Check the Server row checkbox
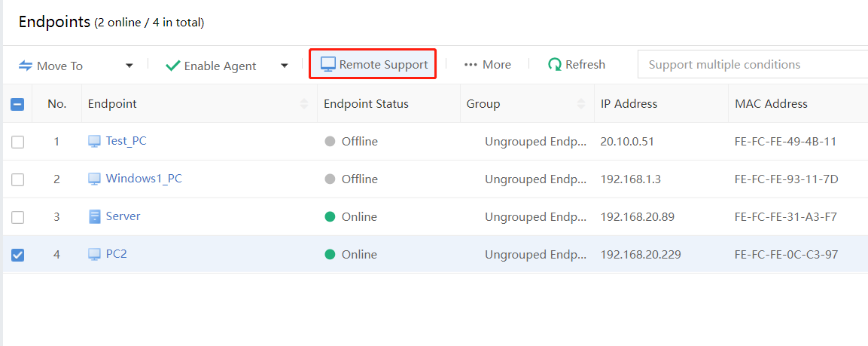Image resolution: width=868 pixels, height=346 pixels. coord(17,217)
